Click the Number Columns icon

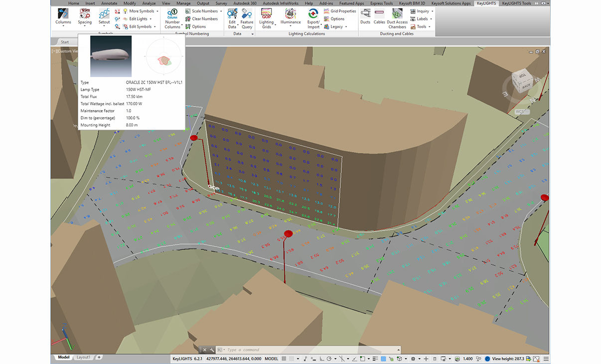[x=172, y=14]
